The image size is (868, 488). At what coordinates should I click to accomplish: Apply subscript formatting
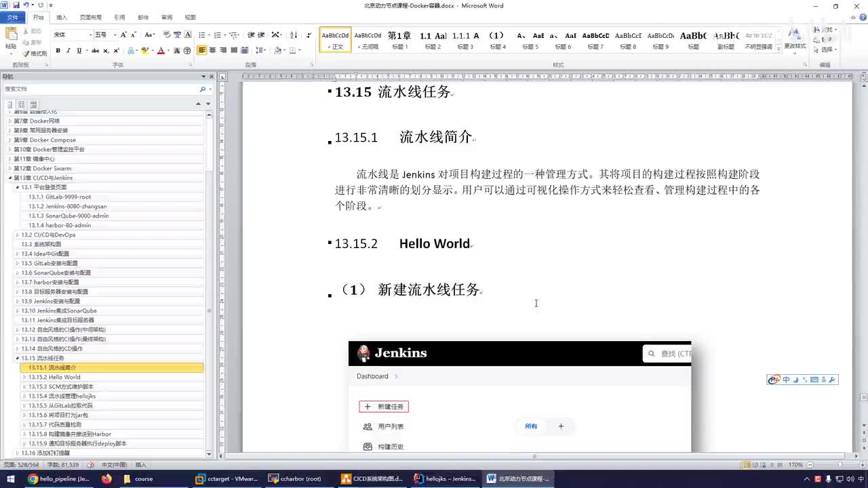pos(106,50)
